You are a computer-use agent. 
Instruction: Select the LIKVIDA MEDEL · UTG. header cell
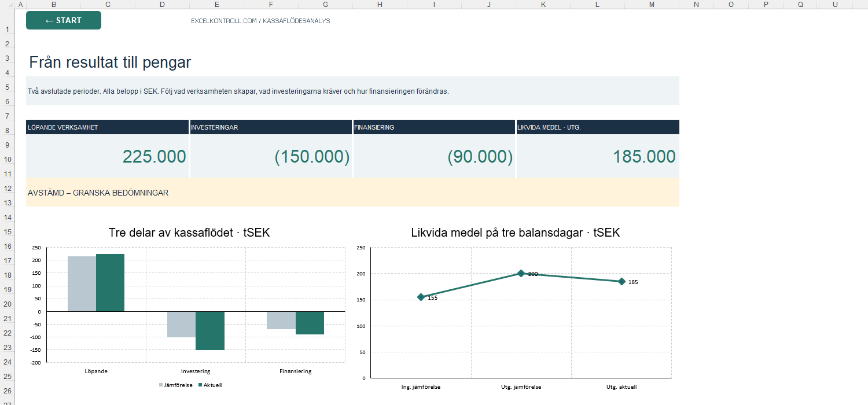pos(598,127)
